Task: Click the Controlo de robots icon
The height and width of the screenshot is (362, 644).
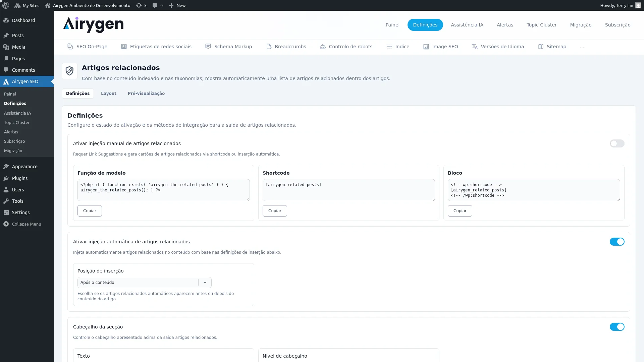Action: point(323,47)
